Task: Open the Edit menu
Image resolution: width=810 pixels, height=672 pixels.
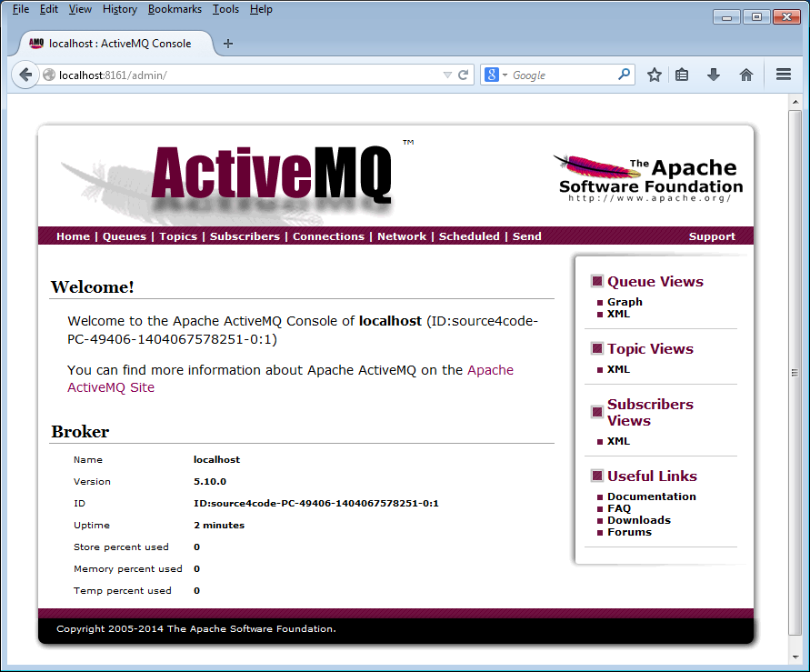Action: point(48,9)
